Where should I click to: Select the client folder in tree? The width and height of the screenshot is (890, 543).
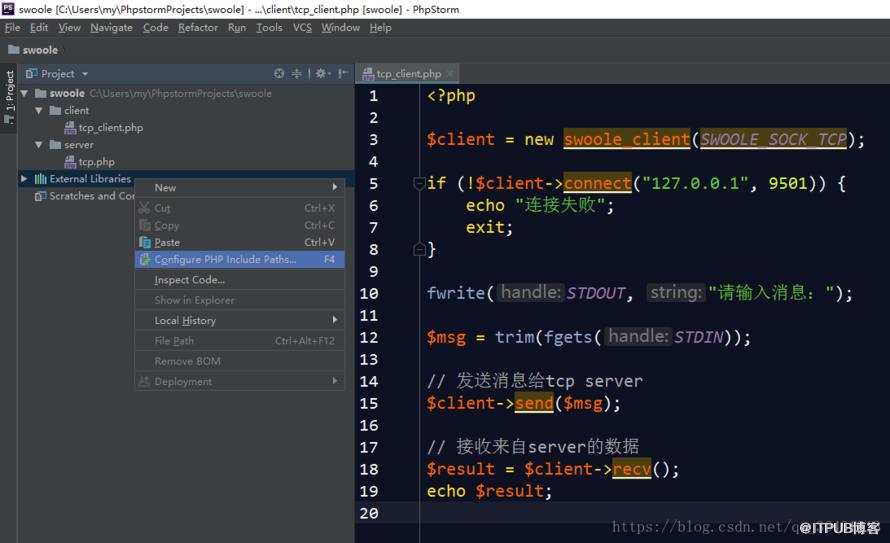(x=76, y=111)
